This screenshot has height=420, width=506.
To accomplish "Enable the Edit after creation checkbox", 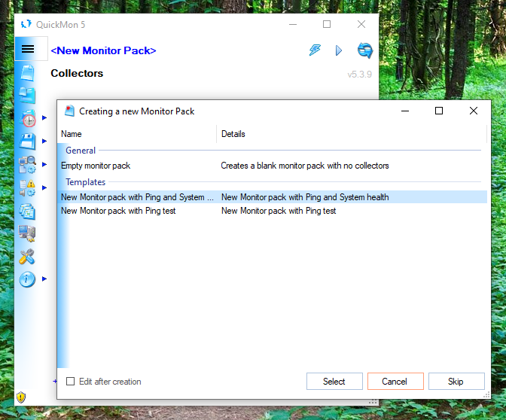I will coord(70,382).
